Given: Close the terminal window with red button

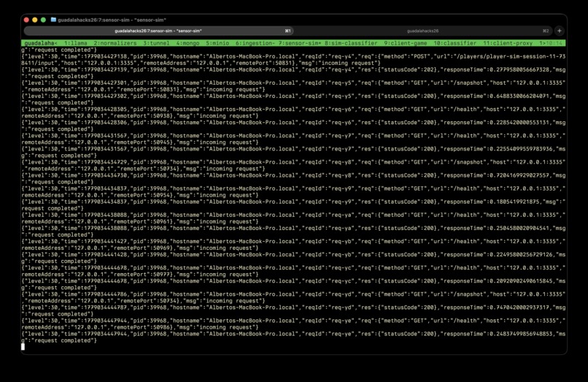Looking at the screenshot, I should 26,20.
